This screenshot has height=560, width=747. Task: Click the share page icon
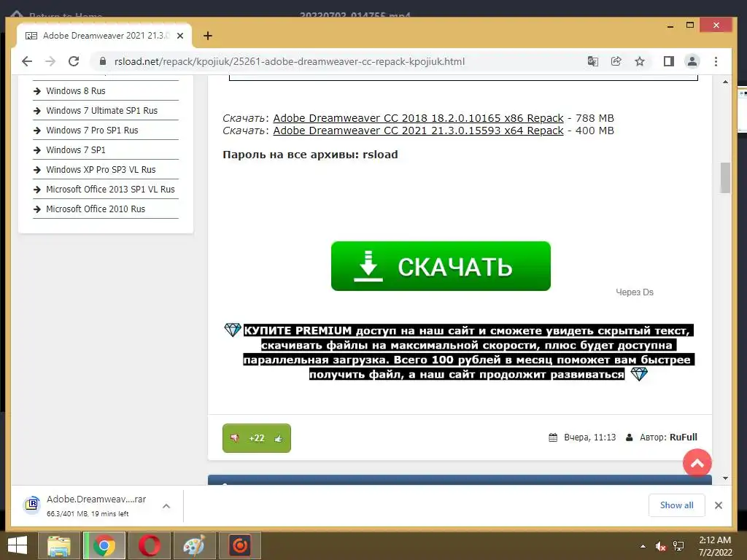click(616, 61)
